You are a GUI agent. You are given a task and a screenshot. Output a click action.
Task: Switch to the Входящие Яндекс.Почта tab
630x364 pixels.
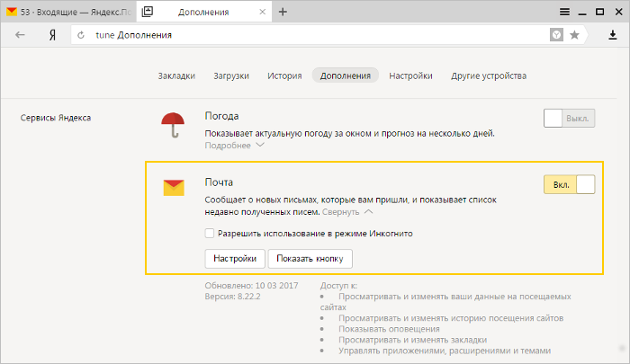pos(68,12)
